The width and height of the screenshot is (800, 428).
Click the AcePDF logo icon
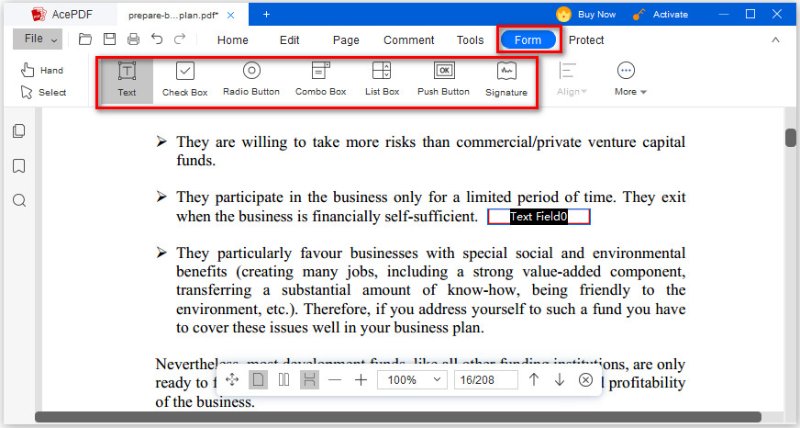click(x=39, y=14)
